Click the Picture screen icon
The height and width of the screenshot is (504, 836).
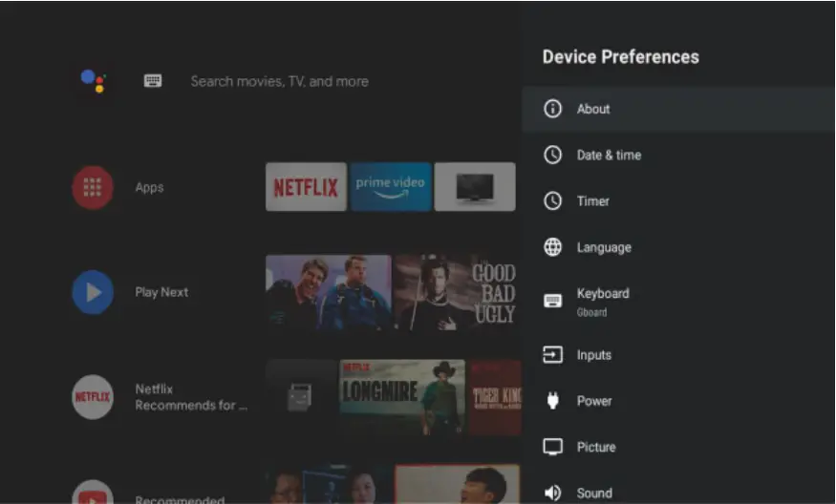click(552, 447)
